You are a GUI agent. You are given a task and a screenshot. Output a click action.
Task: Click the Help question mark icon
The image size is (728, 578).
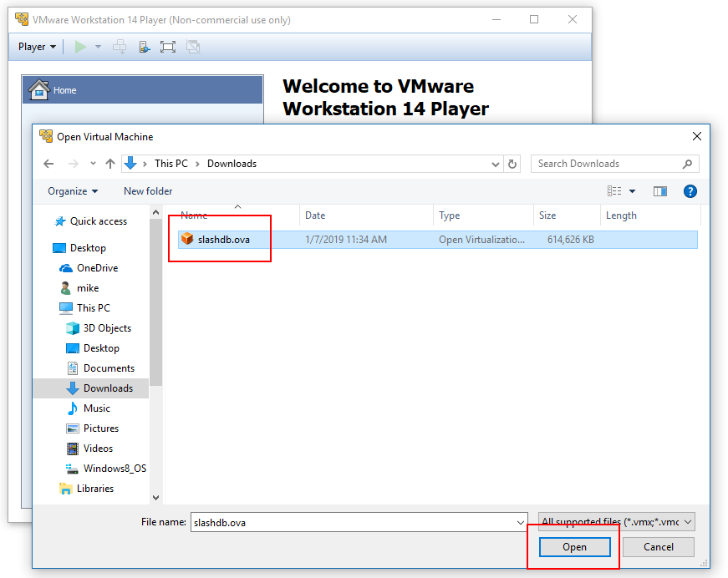coord(690,191)
